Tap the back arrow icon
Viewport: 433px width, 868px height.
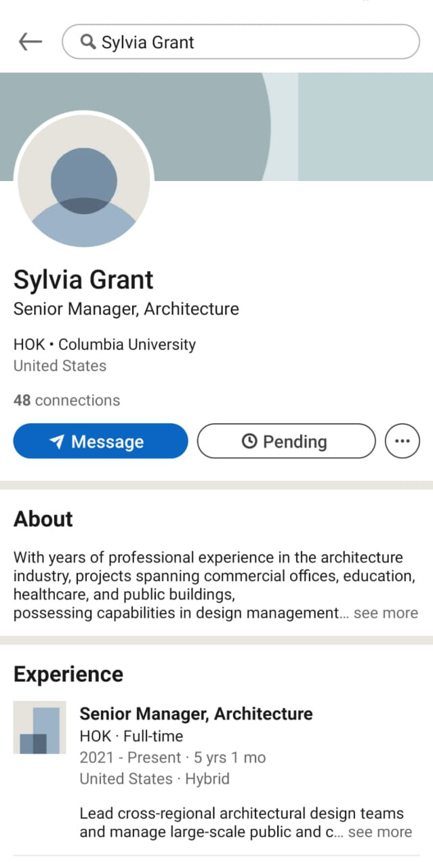coord(30,42)
